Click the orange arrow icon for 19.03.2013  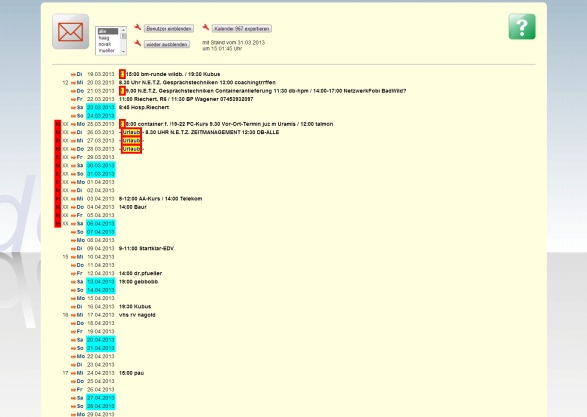(x=73, y=74)
